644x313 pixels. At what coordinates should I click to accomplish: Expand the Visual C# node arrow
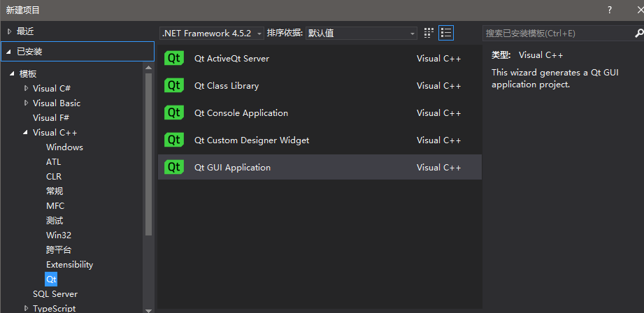coord(27,88)
